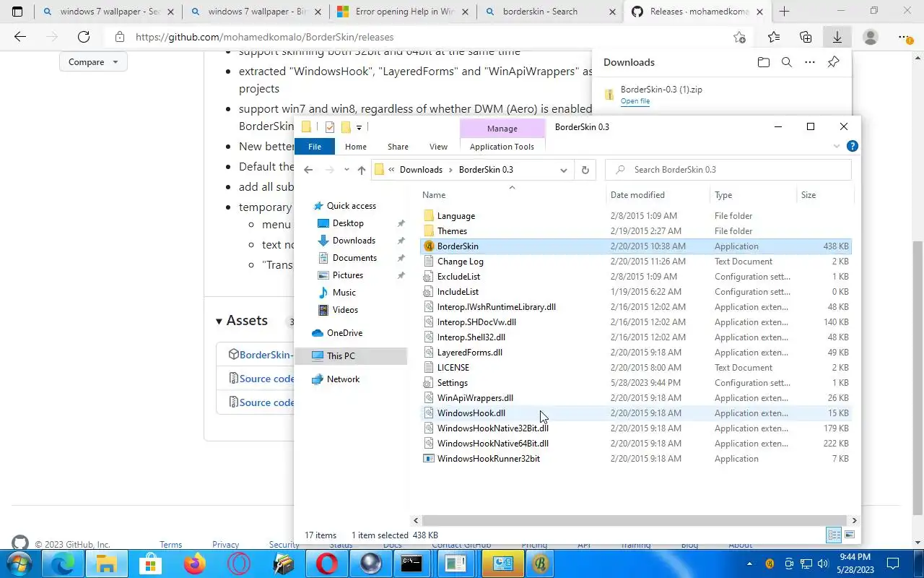Open the Customize Quick Access Toolbar dropdown
The width and height of the screenshot is (924, 578).
click(359, 128)
